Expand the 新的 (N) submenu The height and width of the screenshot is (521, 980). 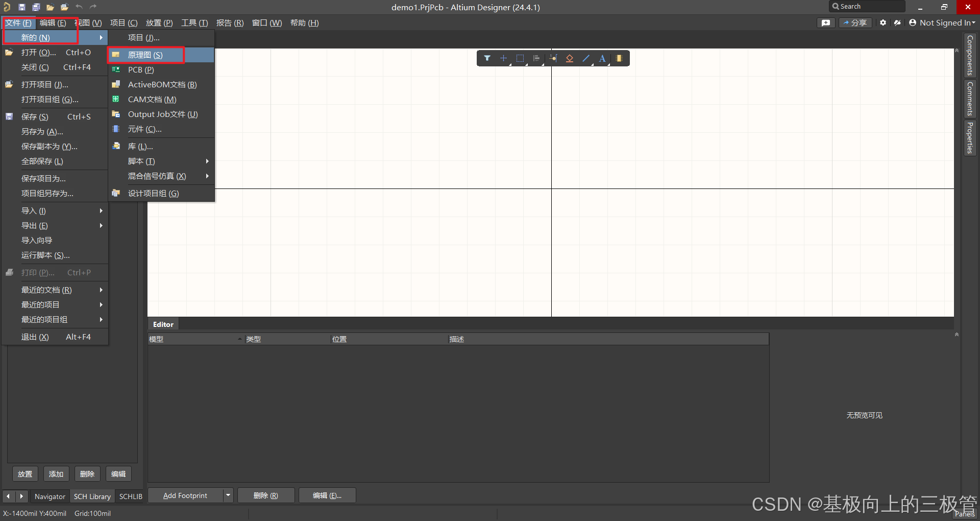coord(55,38)
